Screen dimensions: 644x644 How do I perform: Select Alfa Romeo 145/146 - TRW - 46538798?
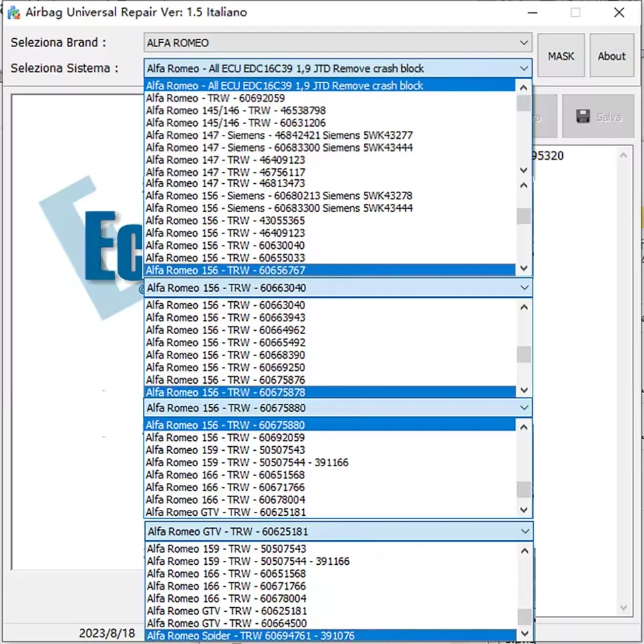pos(330,111)
